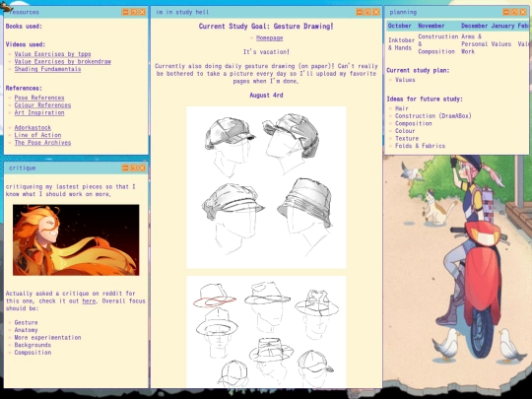Select the Arms & Personal Work cell
This screenshot has height=399, width=532.
[x=474, y=44]
